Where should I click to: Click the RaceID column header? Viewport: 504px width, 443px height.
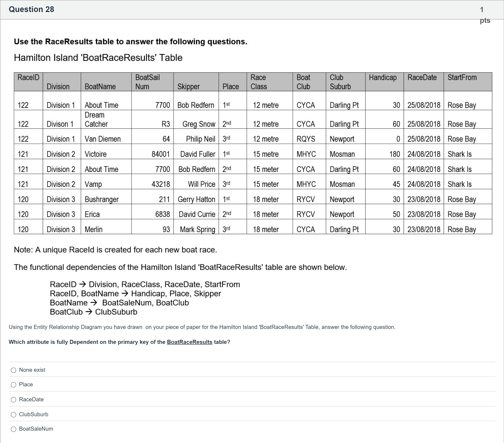[28, 78]
